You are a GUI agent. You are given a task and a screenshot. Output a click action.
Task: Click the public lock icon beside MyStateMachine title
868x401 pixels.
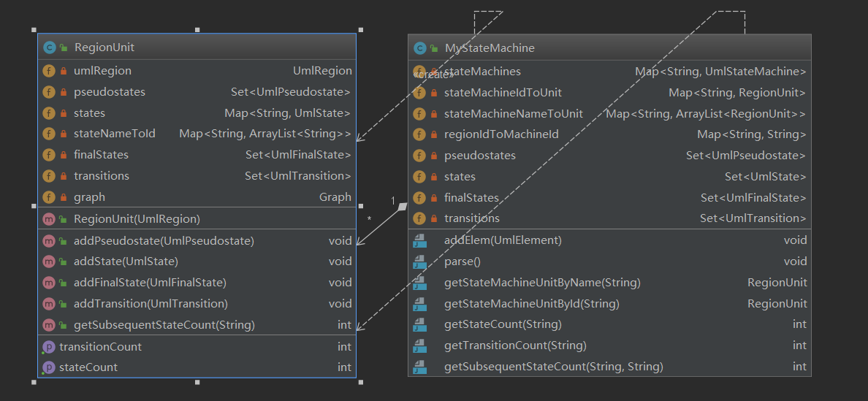click(x=434, y=48)
